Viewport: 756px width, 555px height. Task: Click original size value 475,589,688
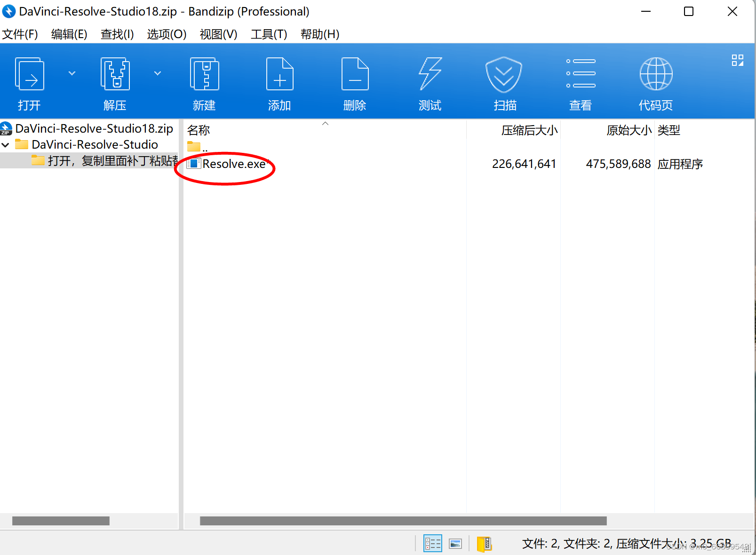618,164
